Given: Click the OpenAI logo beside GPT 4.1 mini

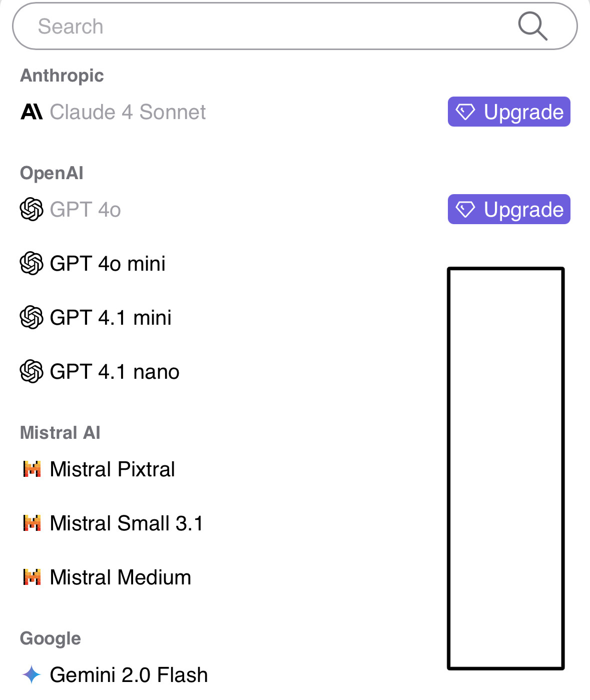Looking at the screenshot, I should (32, 317).
